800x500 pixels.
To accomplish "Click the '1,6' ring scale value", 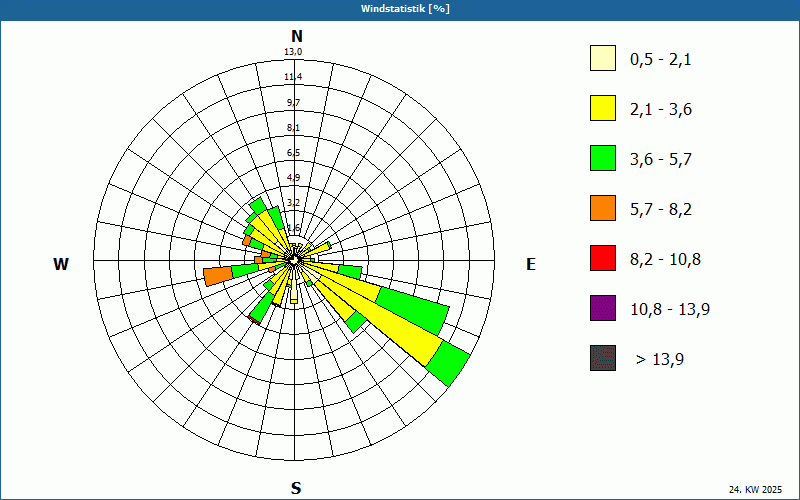I will pos(293,228).
